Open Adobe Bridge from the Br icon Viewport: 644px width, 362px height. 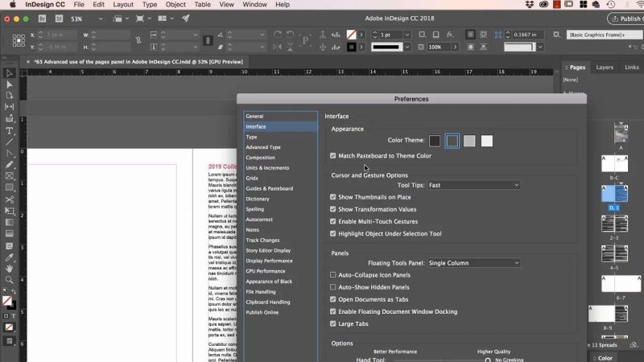point(42,19)
